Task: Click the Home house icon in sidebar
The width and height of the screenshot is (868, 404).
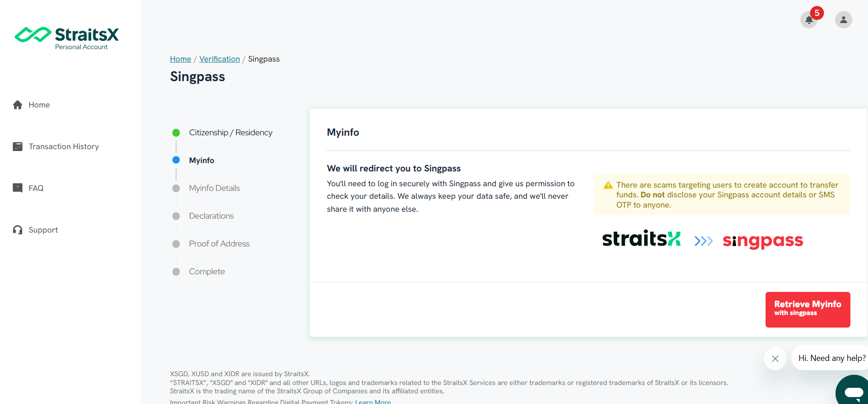Action: pos(18,105)
